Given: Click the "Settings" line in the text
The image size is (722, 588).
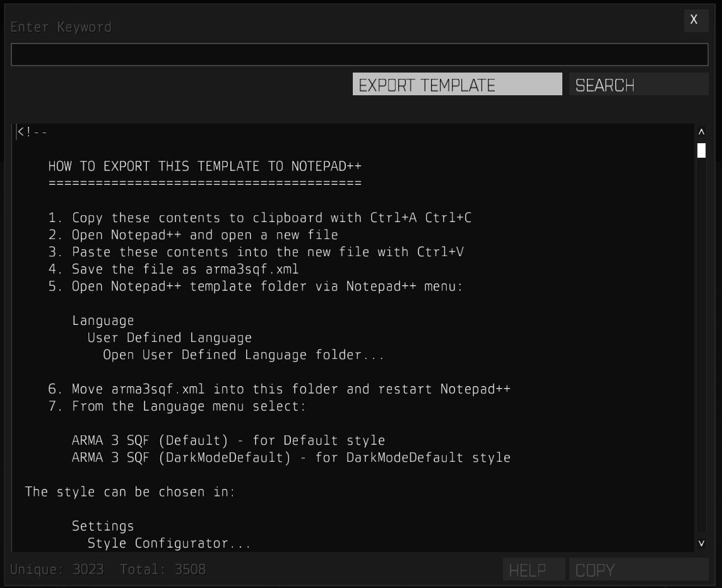Looking at the screenshot, I should click(x=103, y=526).
